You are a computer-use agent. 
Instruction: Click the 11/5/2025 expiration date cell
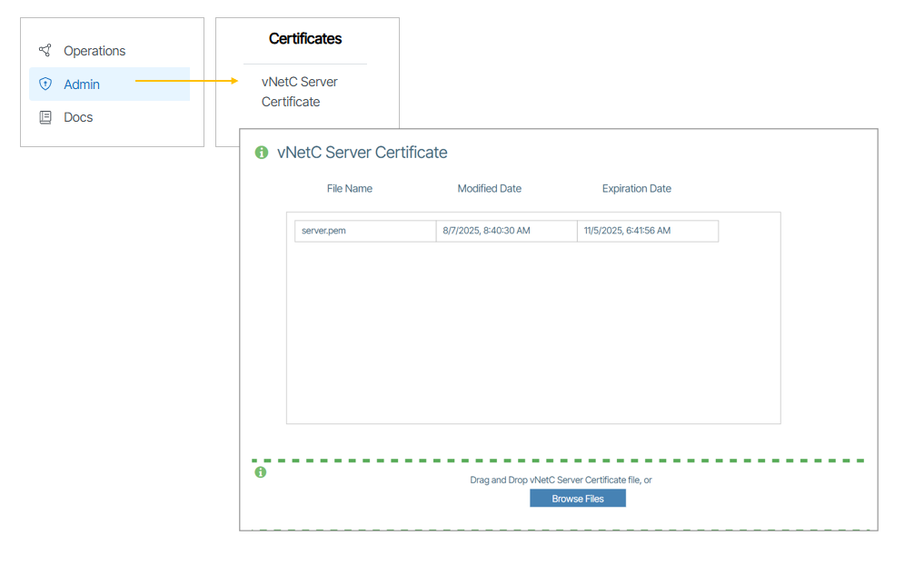(x=627, y=231)
